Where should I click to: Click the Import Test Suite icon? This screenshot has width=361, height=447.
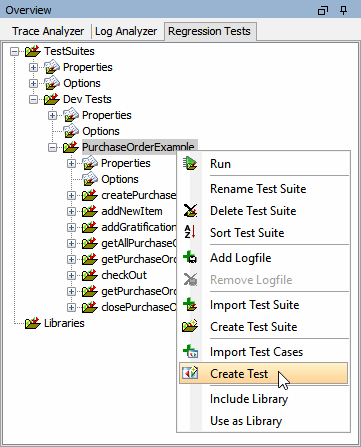[190, 304]
